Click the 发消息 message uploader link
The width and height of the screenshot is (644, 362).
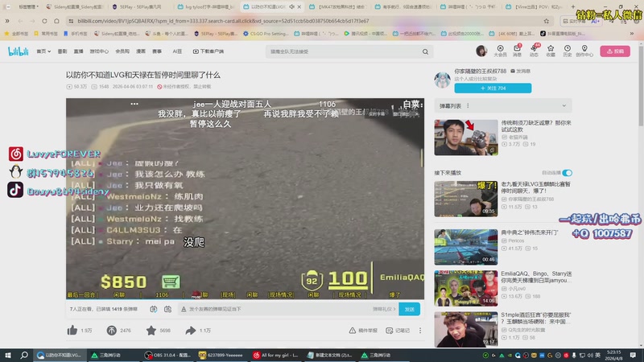tap(520, 71)
